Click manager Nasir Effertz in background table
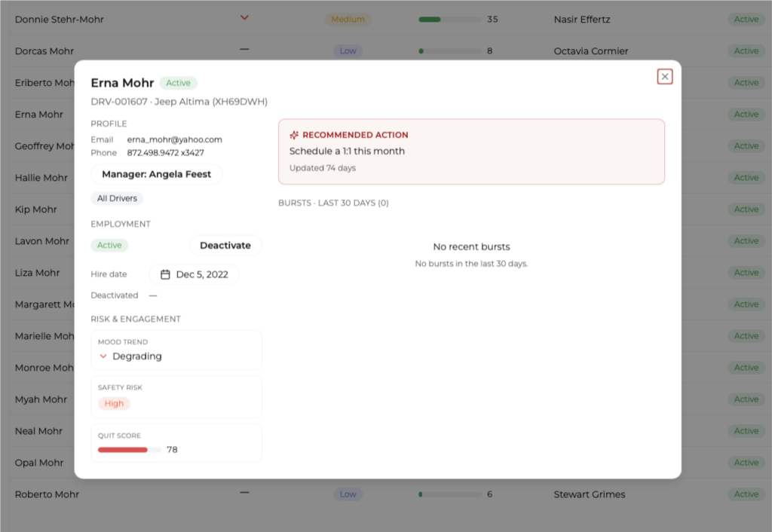The width and height of the screenshot is (772, 532). [582, 19]
